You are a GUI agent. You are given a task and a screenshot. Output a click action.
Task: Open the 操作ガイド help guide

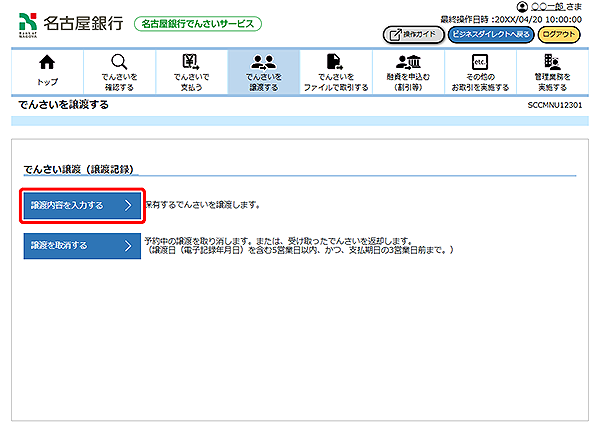point(411,35)
